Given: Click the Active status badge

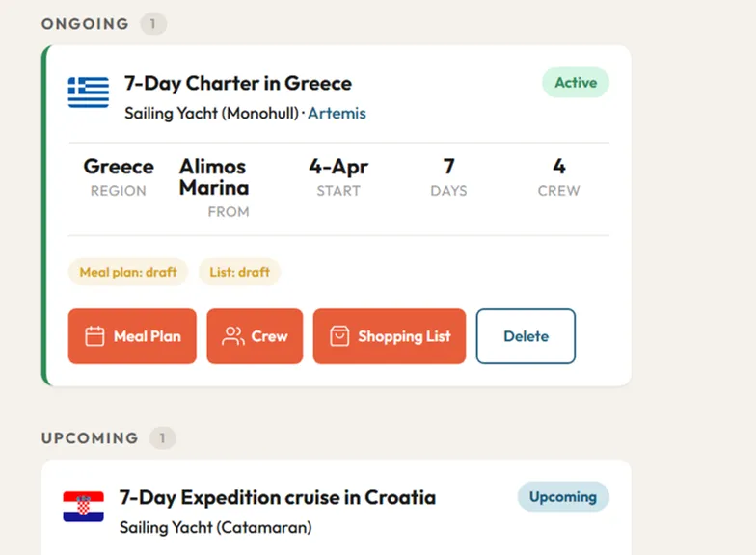Looking at the screenshot, I should click(576, 83).
